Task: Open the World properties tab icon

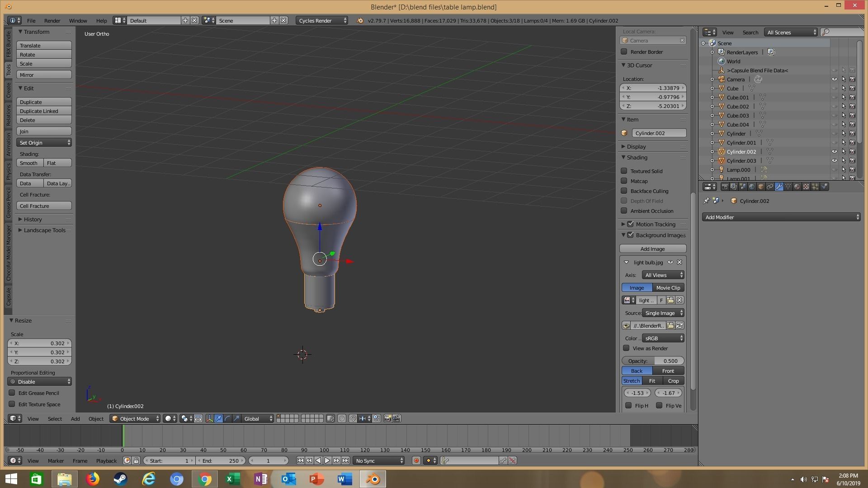Action: point(752,187)
